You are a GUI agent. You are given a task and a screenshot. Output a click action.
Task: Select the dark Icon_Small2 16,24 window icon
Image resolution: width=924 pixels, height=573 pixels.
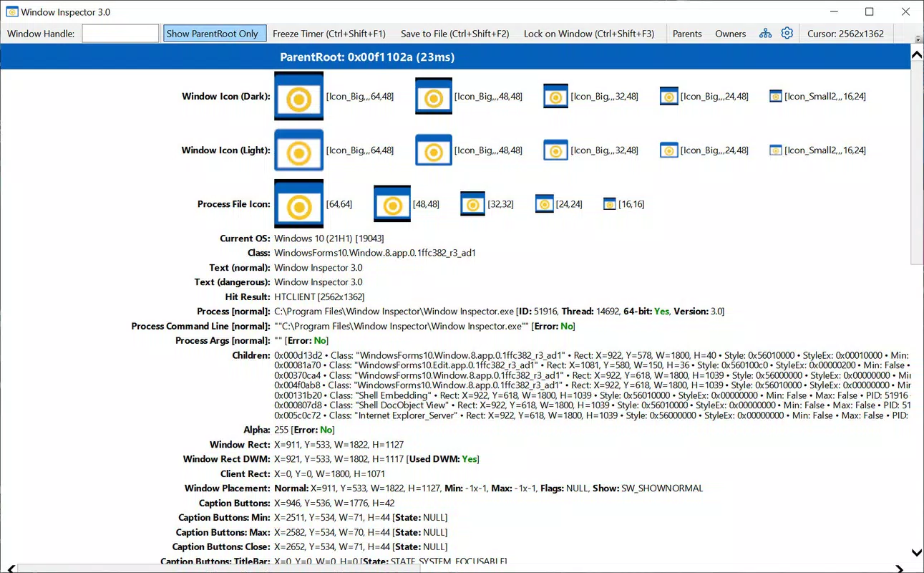775,96
